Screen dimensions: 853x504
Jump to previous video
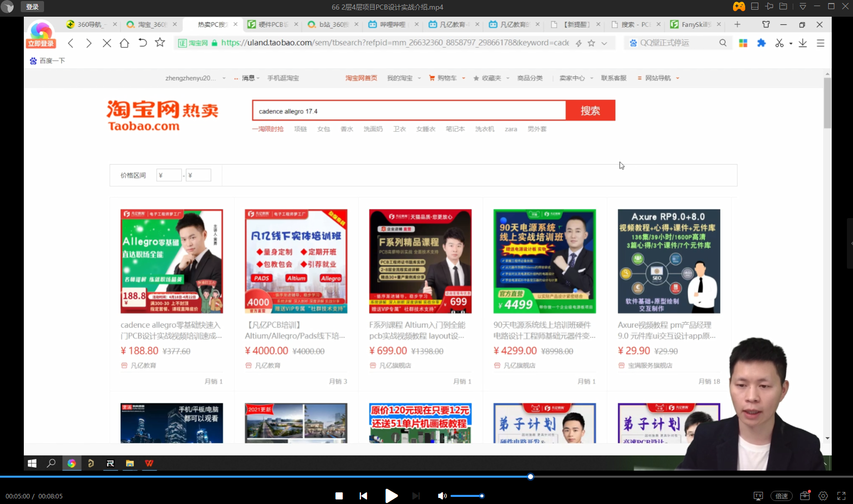coord(363,496)
